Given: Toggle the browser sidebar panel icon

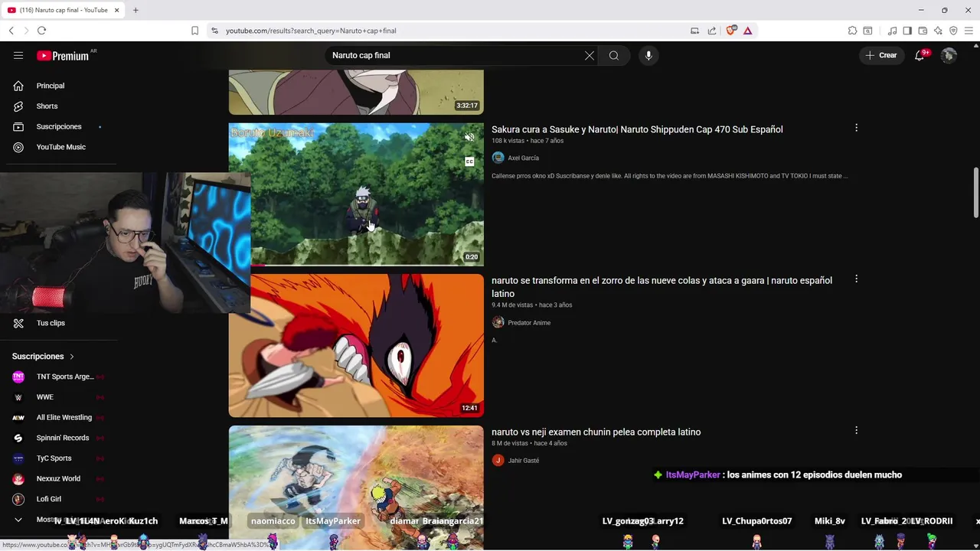Looking at the screenshot, I should coord(907,31).
